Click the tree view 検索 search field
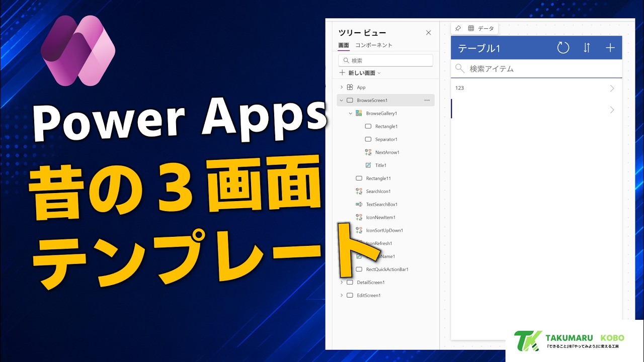 385,60
